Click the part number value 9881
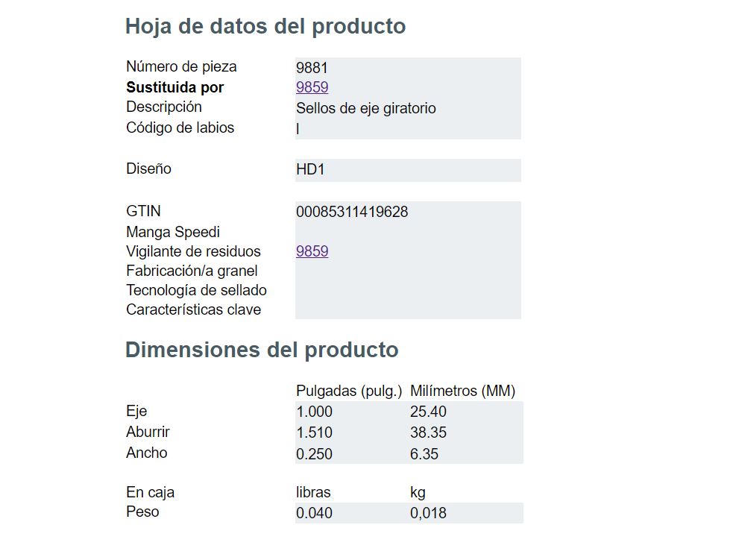Screen dimensions: 733x560 click(x=312, y=68)
